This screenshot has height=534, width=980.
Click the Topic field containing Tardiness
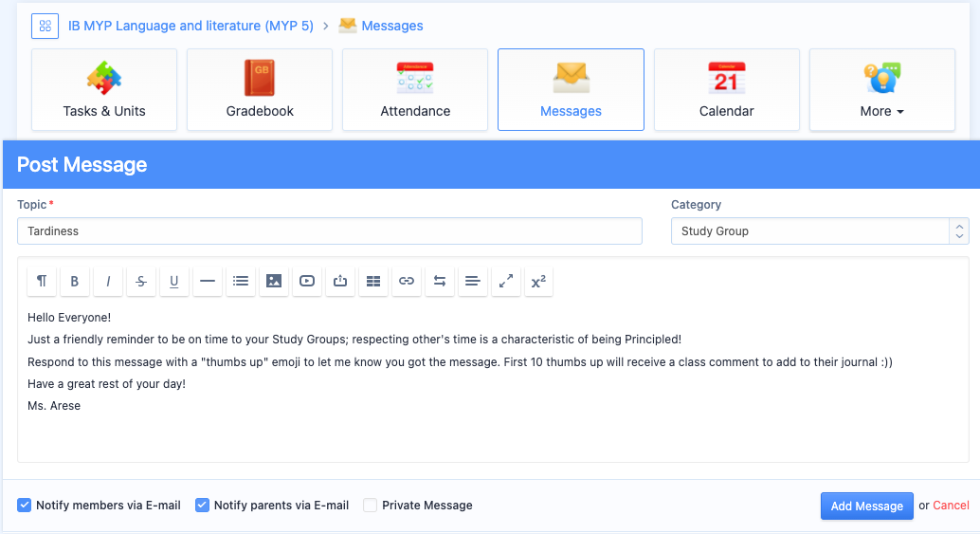click(329, 231)
